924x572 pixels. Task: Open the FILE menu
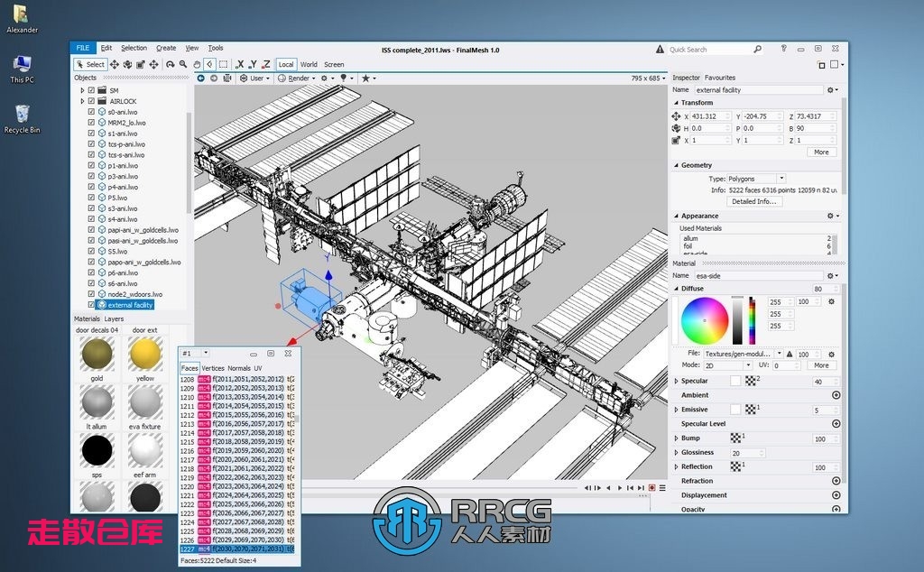[x=83, y=48]
